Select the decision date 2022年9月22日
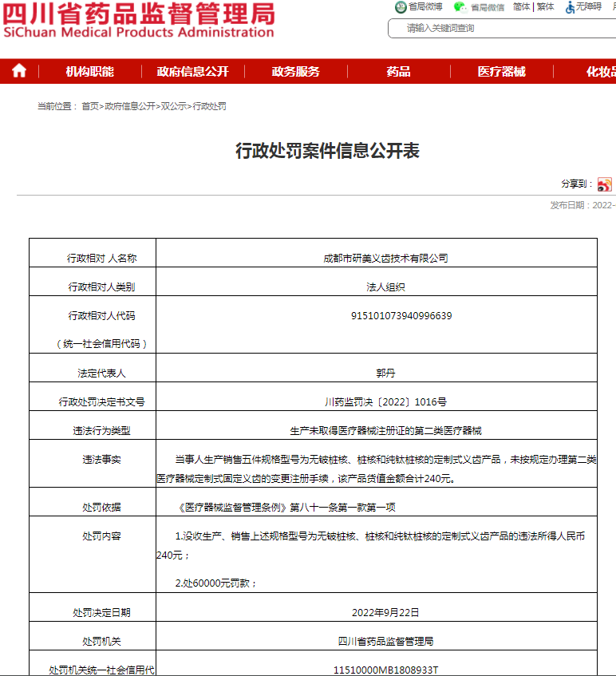The image size is (616, 676). tap(385, 613)
